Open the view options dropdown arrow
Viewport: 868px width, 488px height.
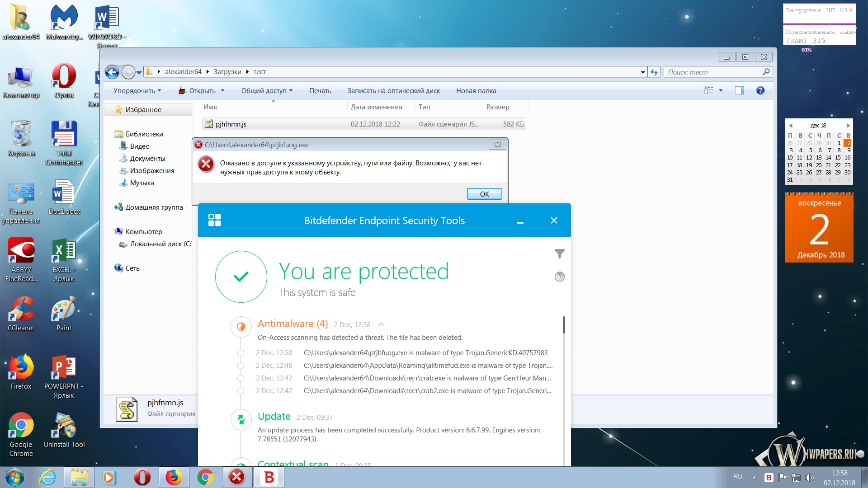coord(721,90)
